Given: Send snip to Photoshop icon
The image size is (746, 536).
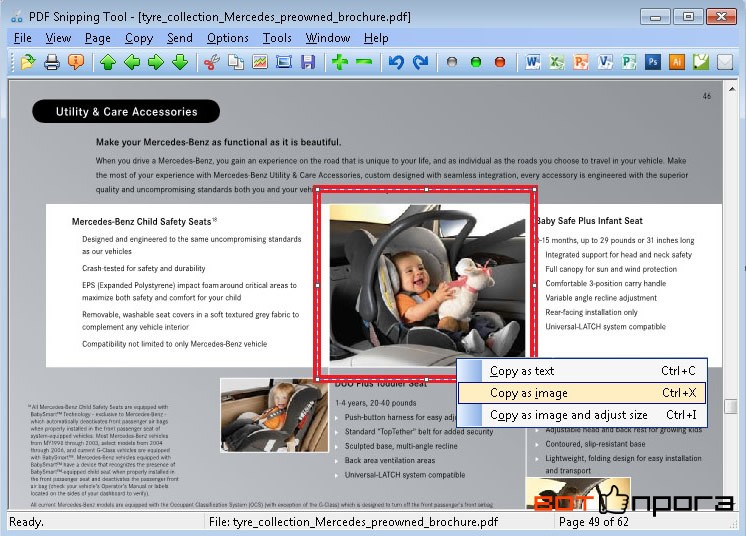Looking at the screenshot, I should (x=653, y=62).
